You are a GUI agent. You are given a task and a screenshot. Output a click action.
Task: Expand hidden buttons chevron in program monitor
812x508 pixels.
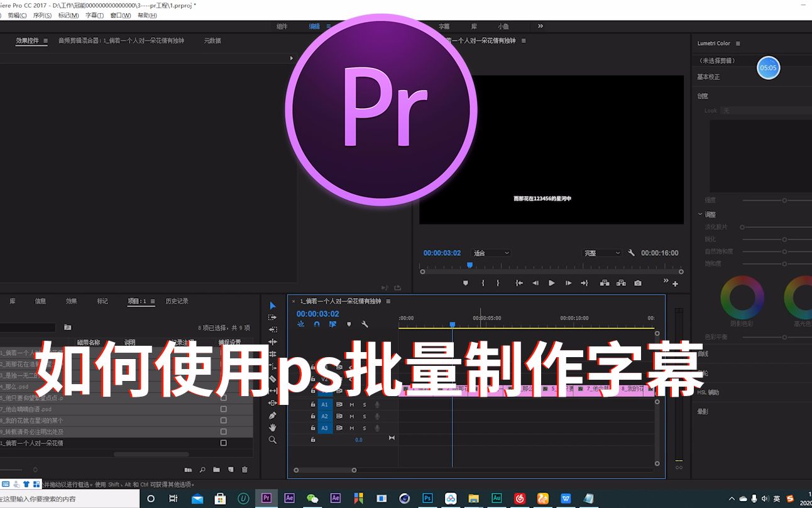(x=665, y=281)
